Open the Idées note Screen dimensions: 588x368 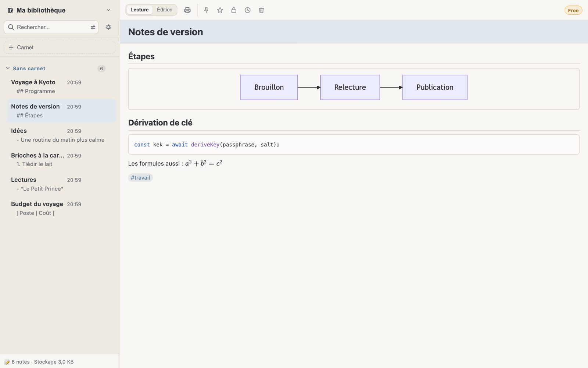(x=61, y=135)
